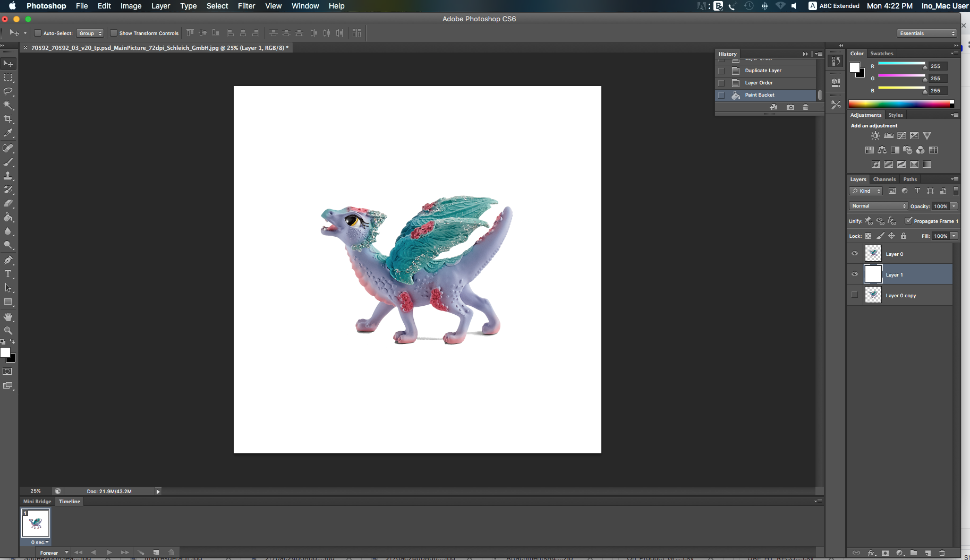This screenshot has width=970, height=560.
Task: Toggle Quick Mask mode
Action: 8,372
